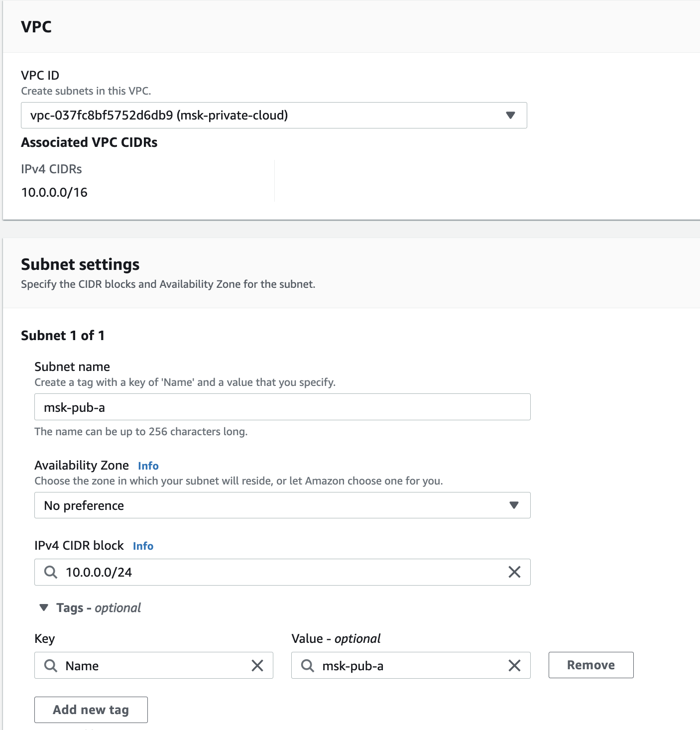Image resolution: width=700 pixels, height=730 pixels.
Task: Remove the Name tag
Action: coord(590,665)
